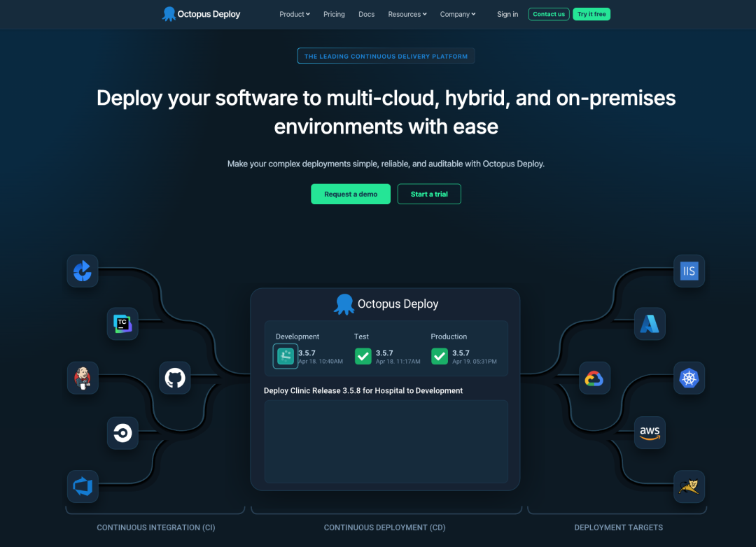The height and width of the screenshot is (547, 756).
Task: Click 'Deploy Clinic Release 3.5.8' heading text
Action: tap(363, 390)
